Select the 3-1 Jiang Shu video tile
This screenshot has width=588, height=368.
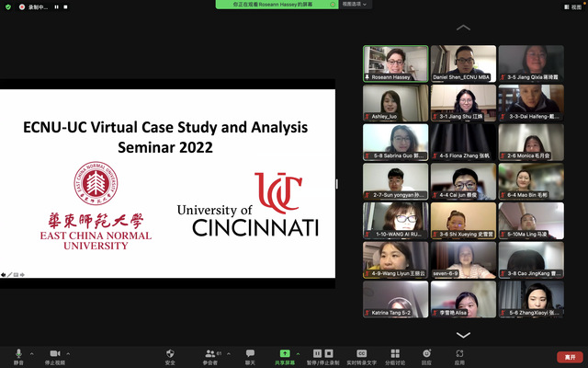463,103
